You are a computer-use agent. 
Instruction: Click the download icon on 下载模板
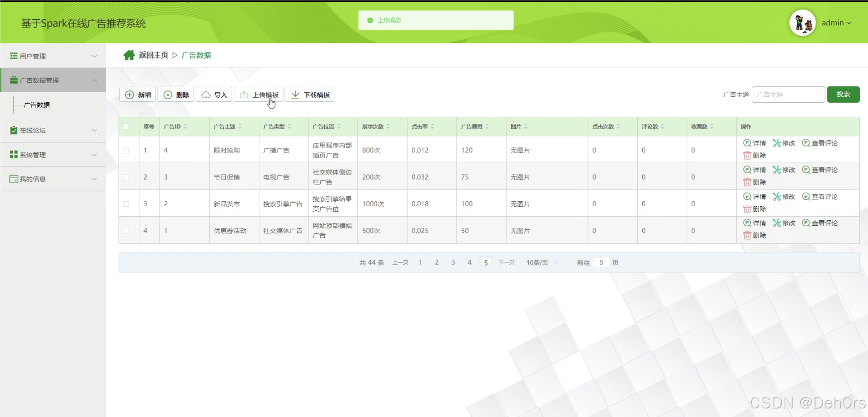(x=295, y=95)
